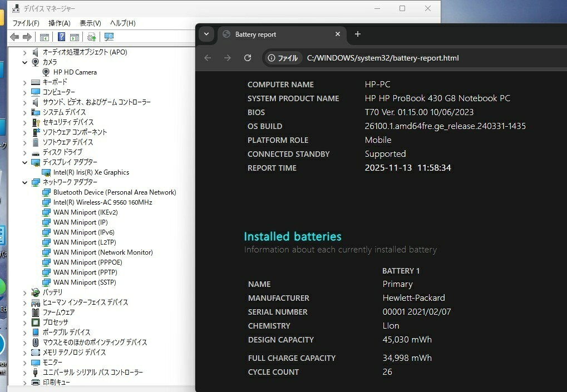Click the address bar showing battery-report.html
The image size is (567, 392).
click(383, 58)
